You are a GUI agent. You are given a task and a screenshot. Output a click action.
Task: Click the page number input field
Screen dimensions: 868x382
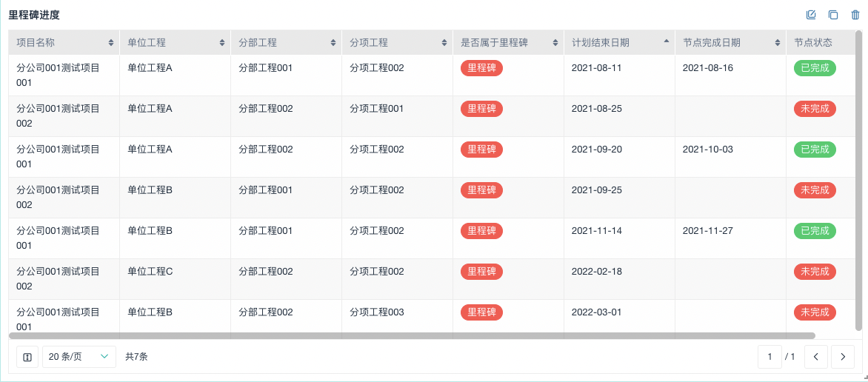pyautogui.click(x=769, y=357)
